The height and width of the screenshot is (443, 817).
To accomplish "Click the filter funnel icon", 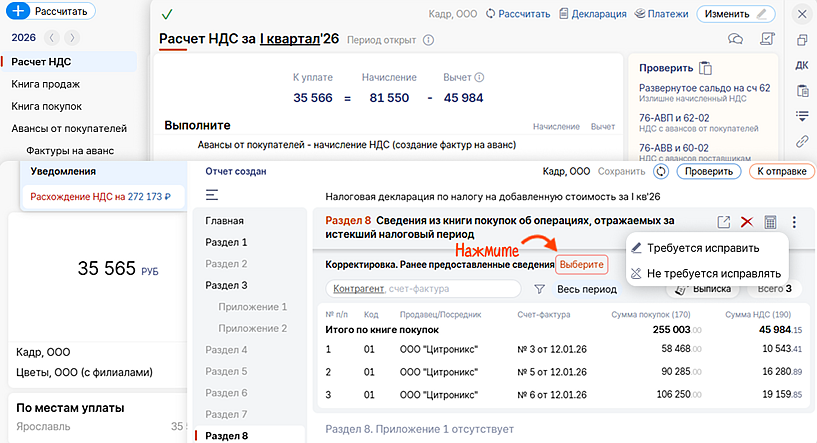I will tap(539, 289).
